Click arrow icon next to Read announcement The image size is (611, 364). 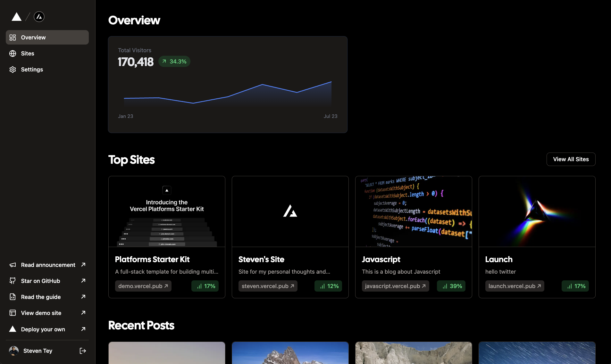[x=83, y=265]
